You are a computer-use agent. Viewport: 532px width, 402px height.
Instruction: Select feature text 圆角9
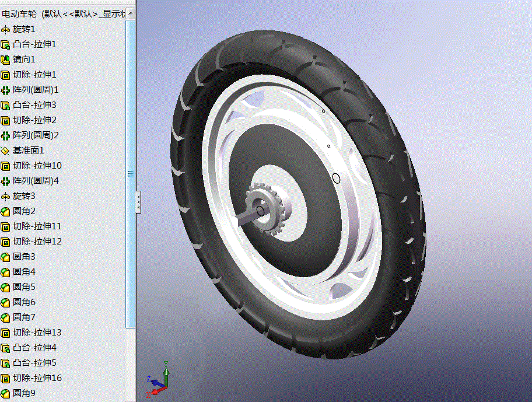tap(24, 393)
